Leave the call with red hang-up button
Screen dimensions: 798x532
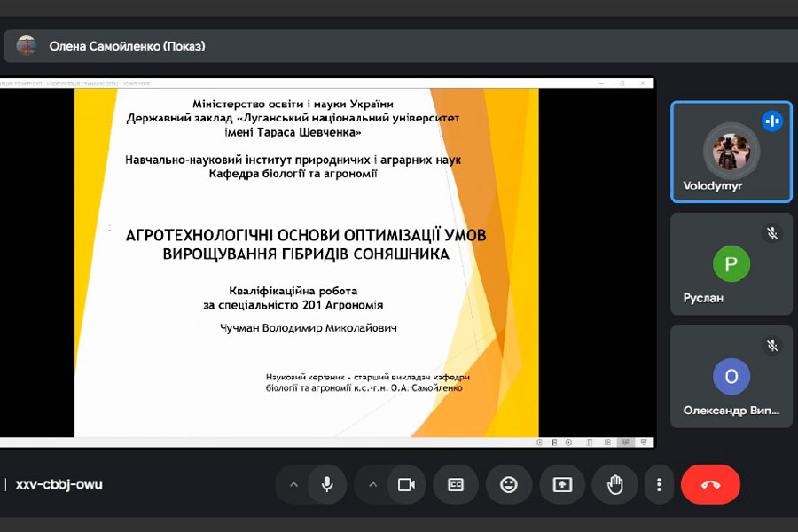710,484
